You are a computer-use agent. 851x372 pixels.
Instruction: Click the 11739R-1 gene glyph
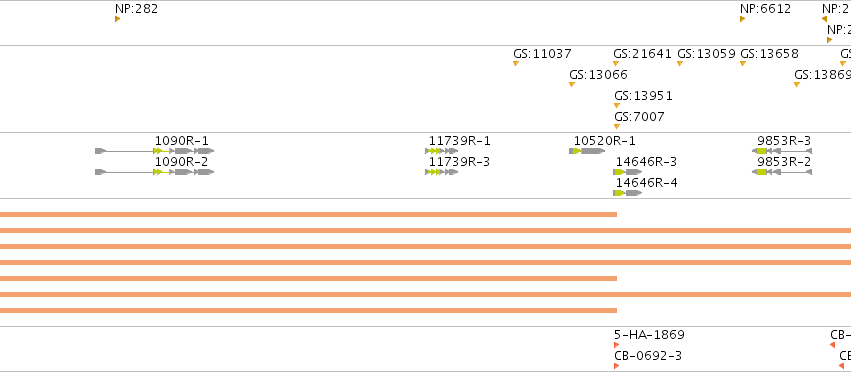tap(442, 151)
